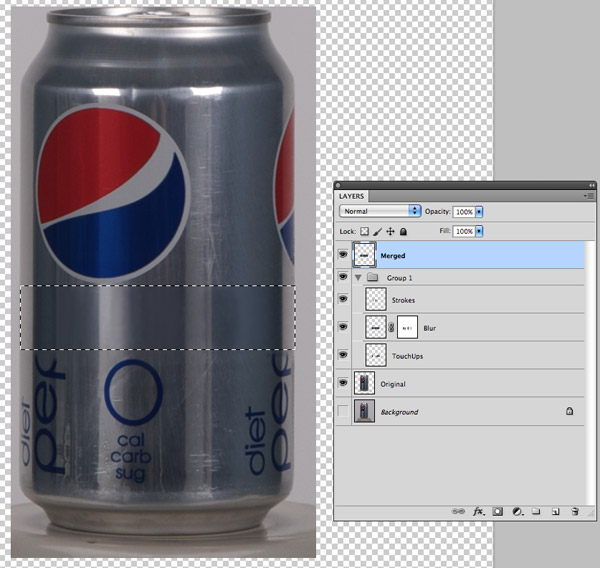The width and height of the screenshot is (600, 568).
Task: Click the Opacity label
Action: pyautogui.click(x=437, y=211)
